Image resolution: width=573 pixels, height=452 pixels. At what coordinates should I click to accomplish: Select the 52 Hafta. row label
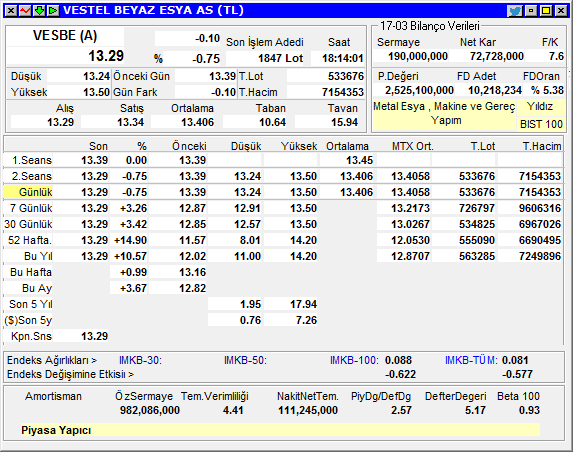coord(30,240)
